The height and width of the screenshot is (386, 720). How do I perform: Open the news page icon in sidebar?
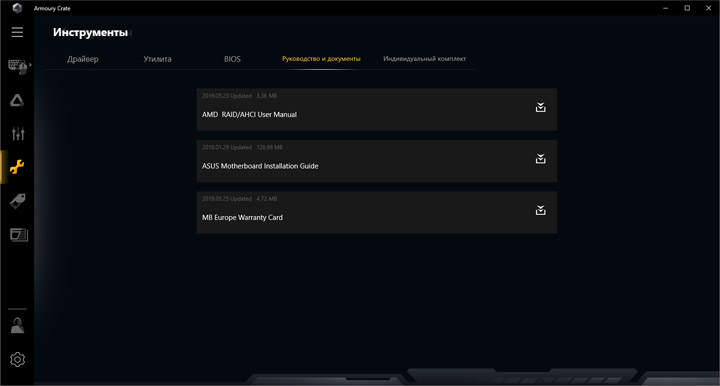(x=19, y=235)
